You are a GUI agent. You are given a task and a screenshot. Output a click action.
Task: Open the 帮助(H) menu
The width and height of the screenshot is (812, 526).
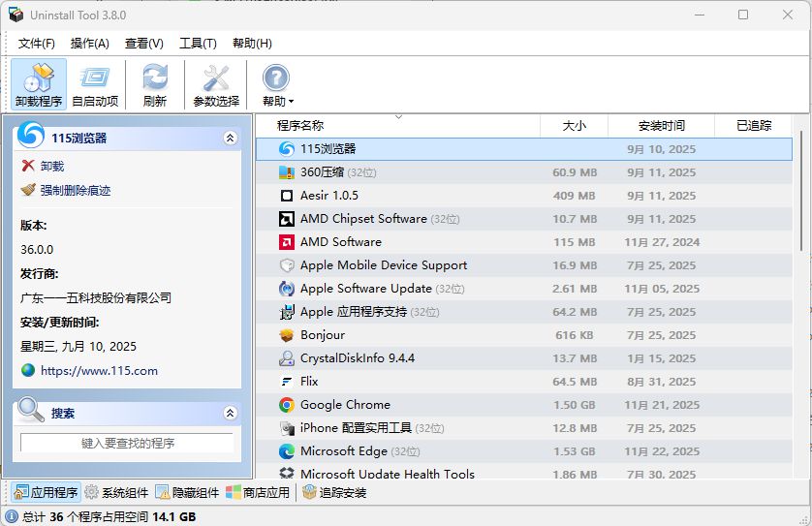click(x=252, y=44)
